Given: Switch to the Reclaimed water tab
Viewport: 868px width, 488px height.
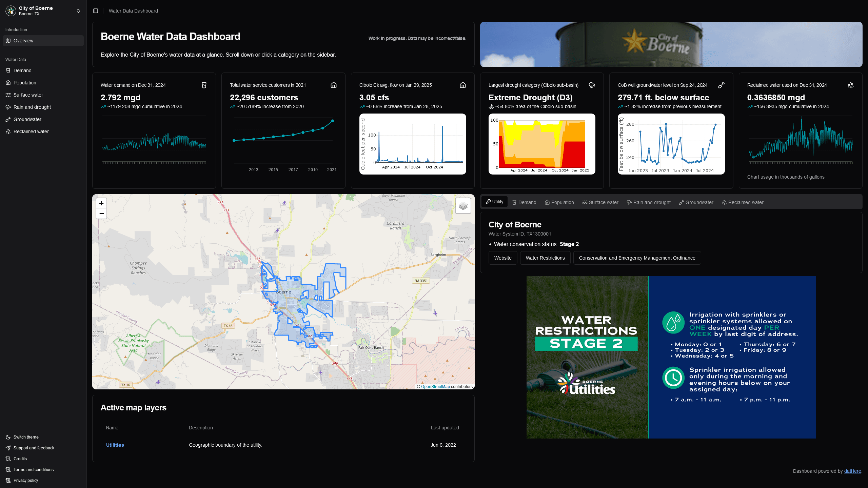Looking at the screenshot, I should click(743, 202).
